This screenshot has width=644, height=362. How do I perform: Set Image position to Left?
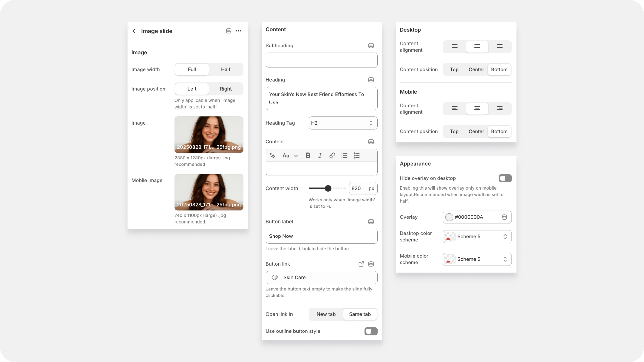192,89
